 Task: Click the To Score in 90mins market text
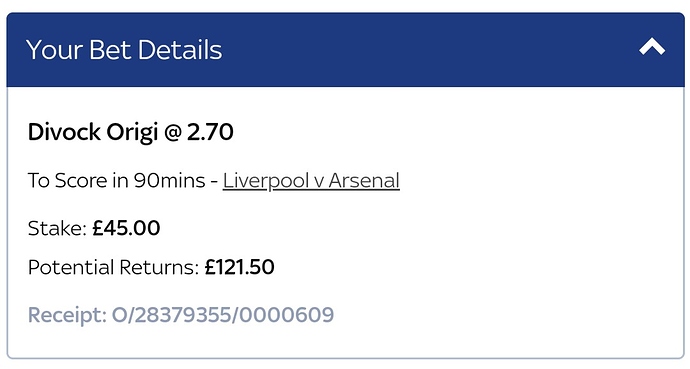(117, 181)
